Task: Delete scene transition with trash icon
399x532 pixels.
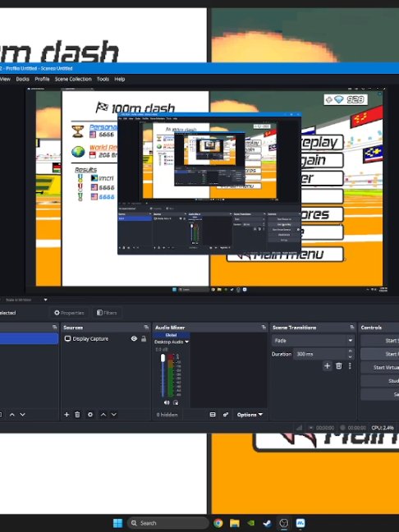Action: click(x=338, y=366)
